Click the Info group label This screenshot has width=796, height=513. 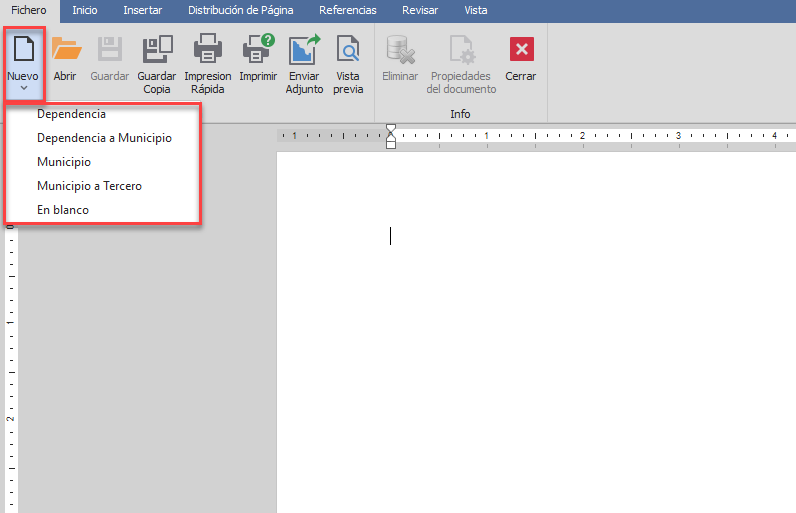click(x=460, y=114)
